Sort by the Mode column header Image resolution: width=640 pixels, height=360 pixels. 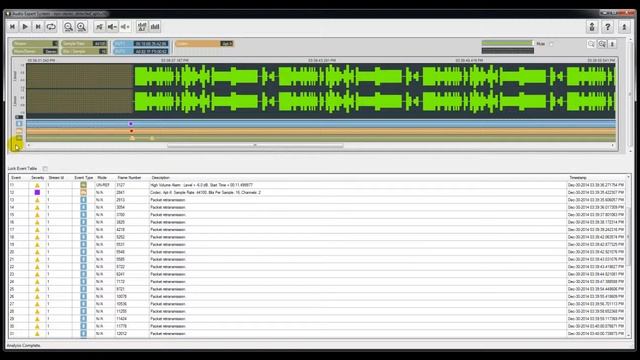pos(102,178)
